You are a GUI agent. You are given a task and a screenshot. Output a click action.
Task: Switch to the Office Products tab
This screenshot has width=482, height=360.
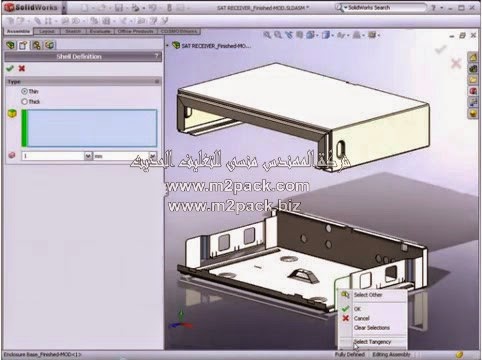click(x=136, y=31)
